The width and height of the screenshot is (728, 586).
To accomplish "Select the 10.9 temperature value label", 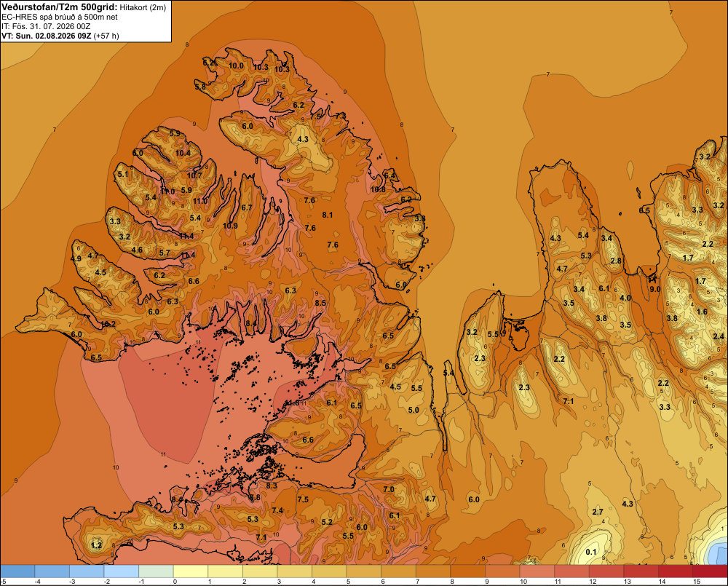I will click(x=230, y=226).
